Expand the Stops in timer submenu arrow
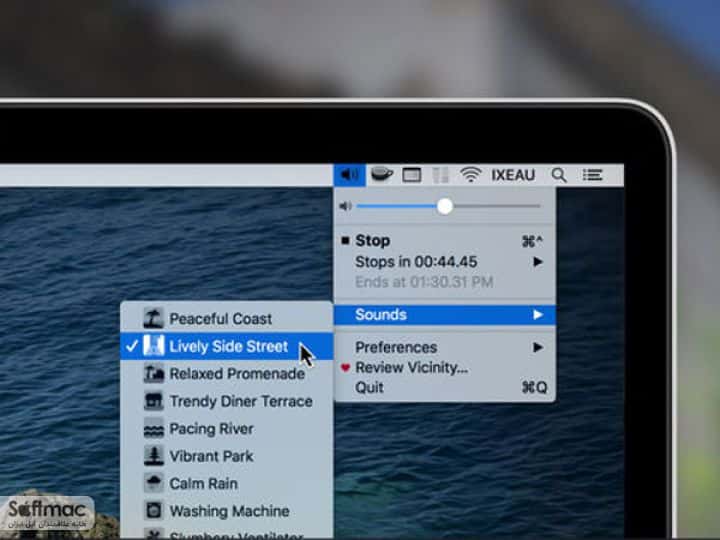 (538, 262)
